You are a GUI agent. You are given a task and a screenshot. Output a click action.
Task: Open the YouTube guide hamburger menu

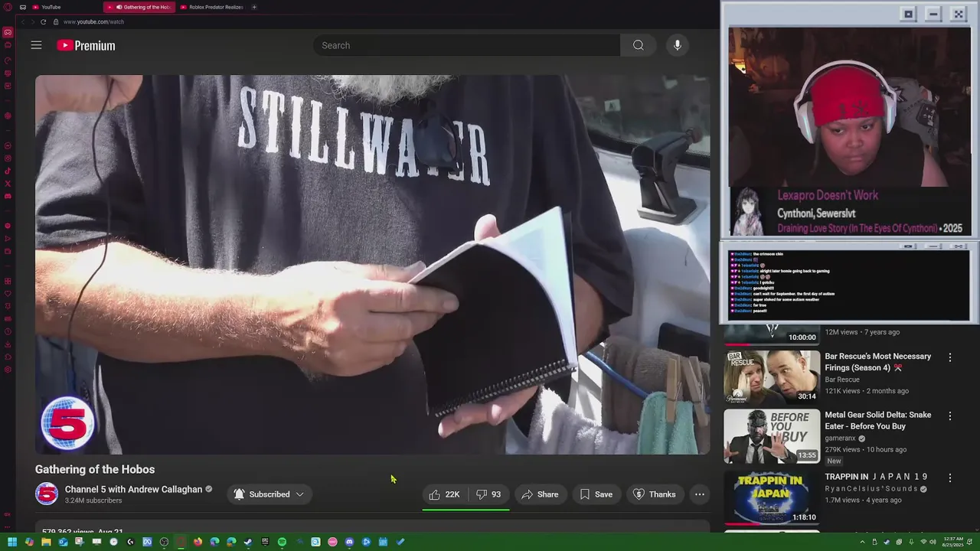(x=36, y=45)
